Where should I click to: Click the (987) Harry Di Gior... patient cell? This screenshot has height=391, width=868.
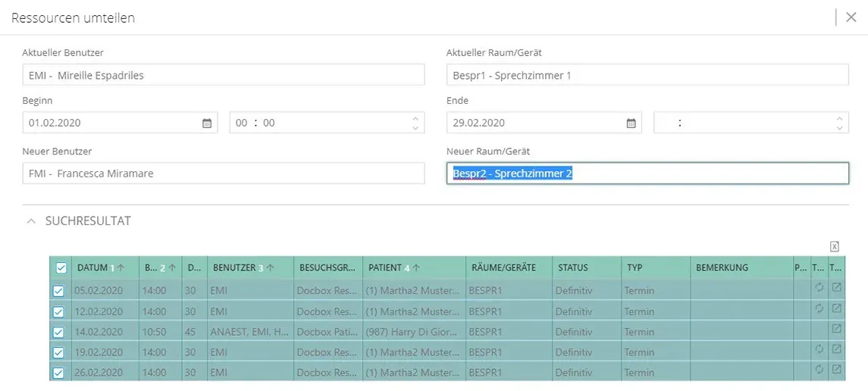(415, 332)
